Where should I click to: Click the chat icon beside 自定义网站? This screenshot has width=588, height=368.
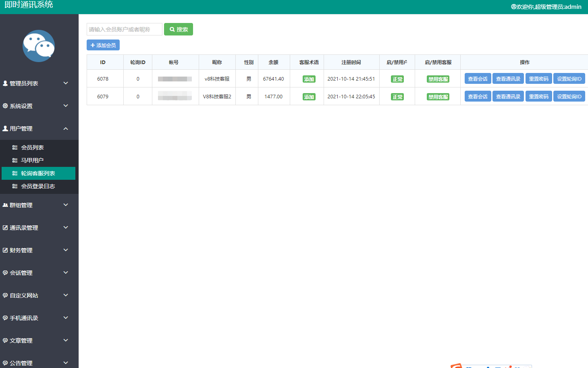5,295
